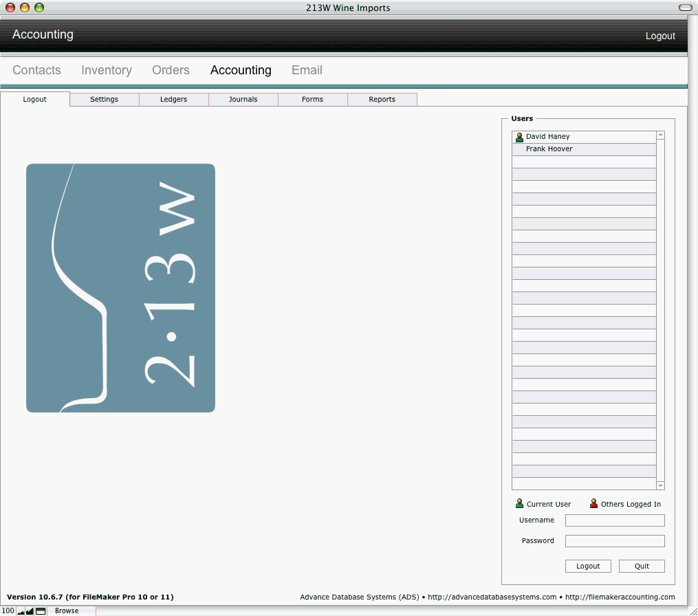Click the 213W wine glass logo
The width and height of the screenshot is (698, 616).
120,288
